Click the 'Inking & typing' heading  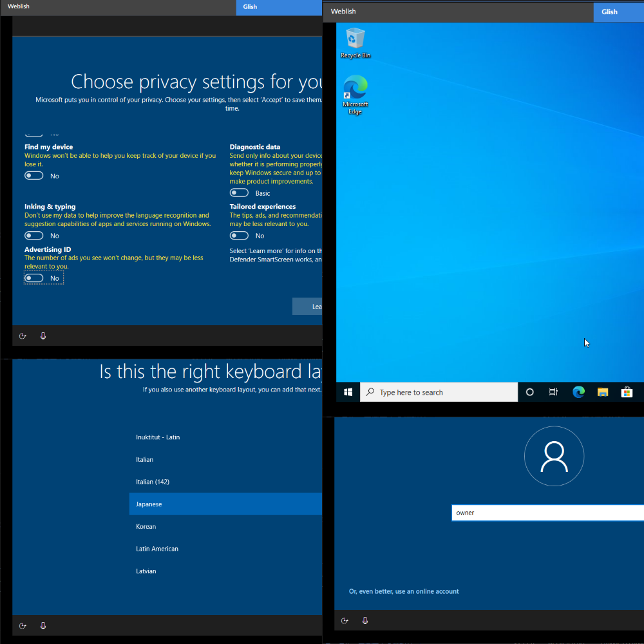(50, 206)
